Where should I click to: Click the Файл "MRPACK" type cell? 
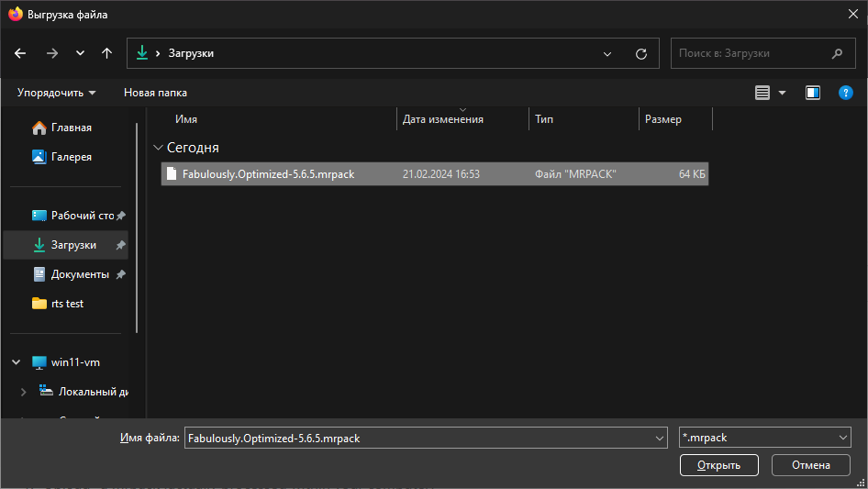575,174
